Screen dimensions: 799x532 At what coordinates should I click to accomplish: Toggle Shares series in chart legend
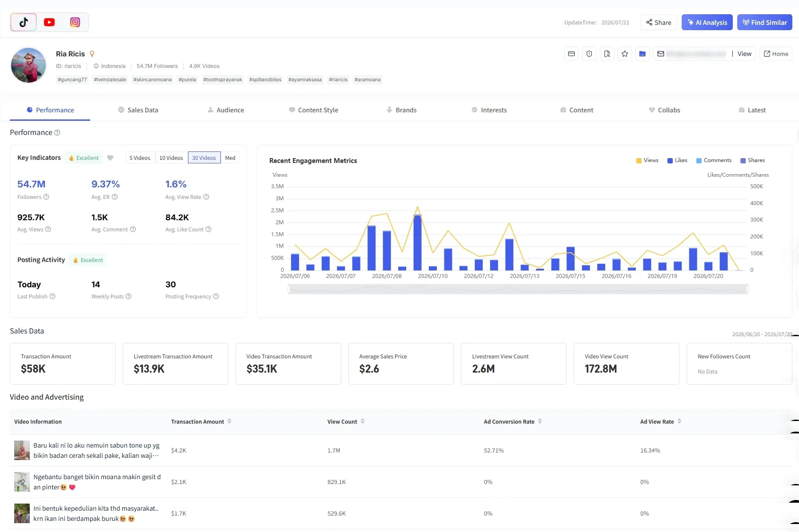[752, 160]
